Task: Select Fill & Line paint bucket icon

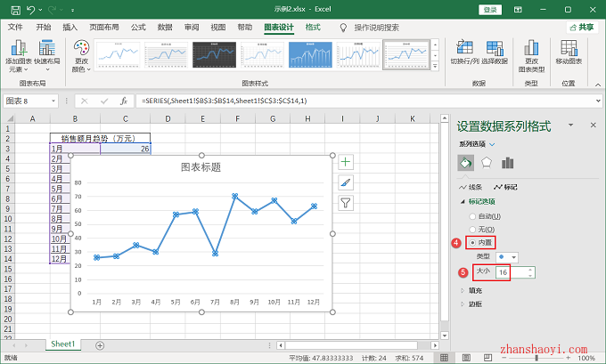Action: [466, 163]
